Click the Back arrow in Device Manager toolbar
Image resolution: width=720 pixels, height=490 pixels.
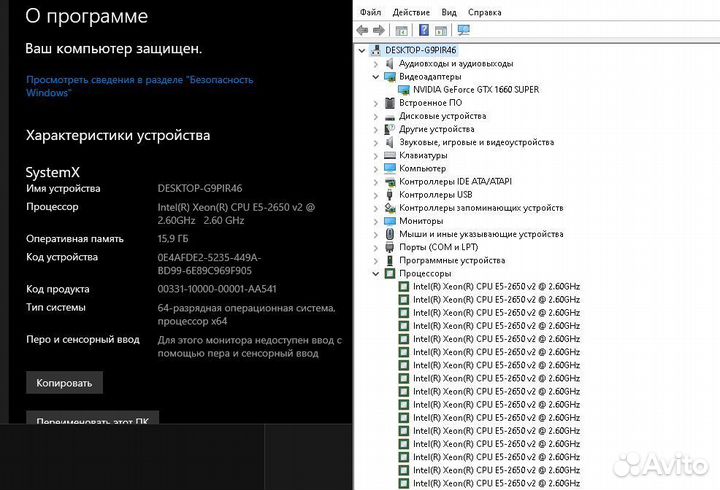pos(363,31)
